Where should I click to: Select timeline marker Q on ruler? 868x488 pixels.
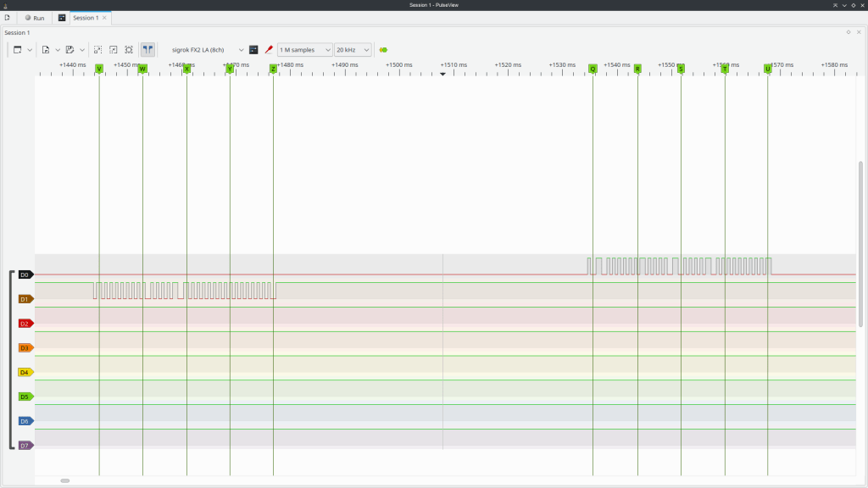click(x=593, y=69)
